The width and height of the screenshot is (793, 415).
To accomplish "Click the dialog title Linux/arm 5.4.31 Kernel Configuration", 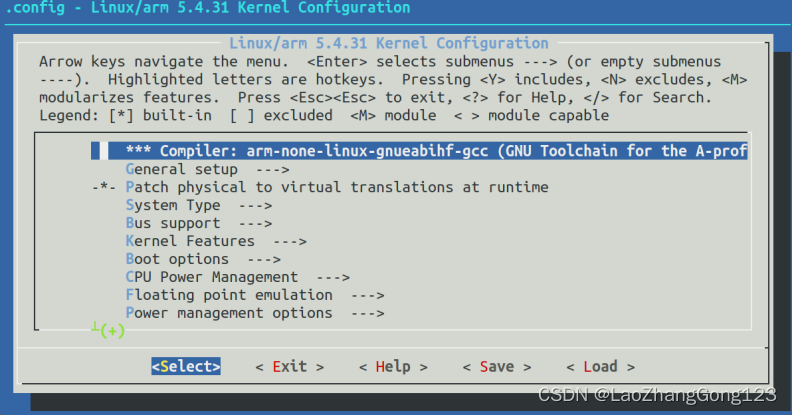I will 388,43.
